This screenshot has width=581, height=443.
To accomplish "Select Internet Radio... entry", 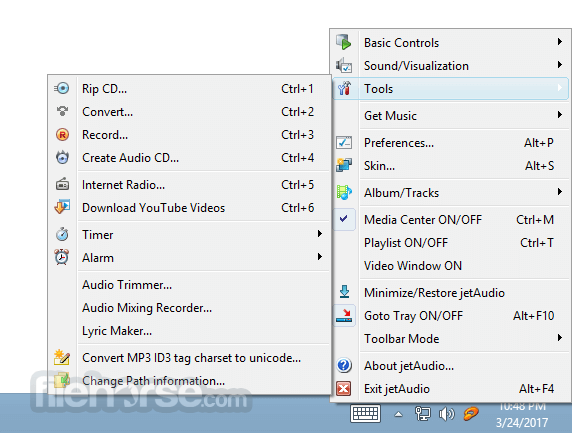I will pyautogui.click(x=189, y=185).
